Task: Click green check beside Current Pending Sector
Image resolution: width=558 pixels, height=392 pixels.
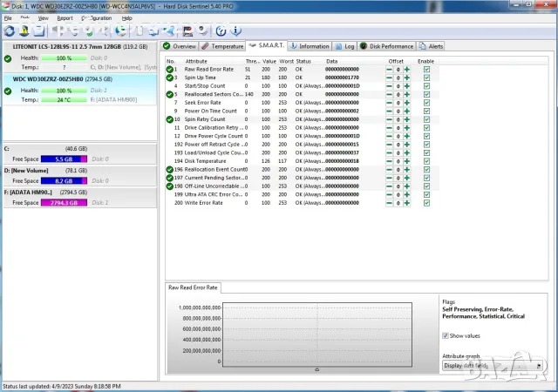Action: (170, 178)
